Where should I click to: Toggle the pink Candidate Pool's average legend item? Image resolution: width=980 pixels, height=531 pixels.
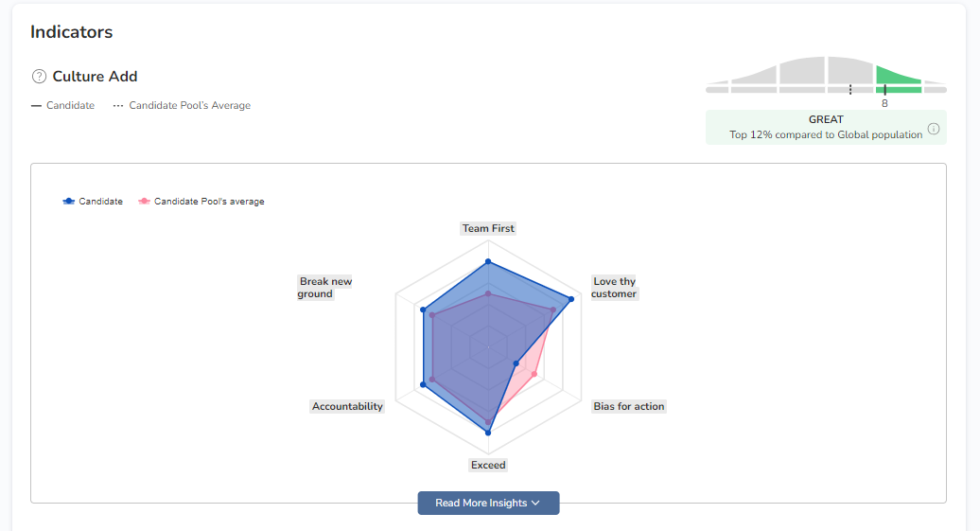tap(201, 202)
